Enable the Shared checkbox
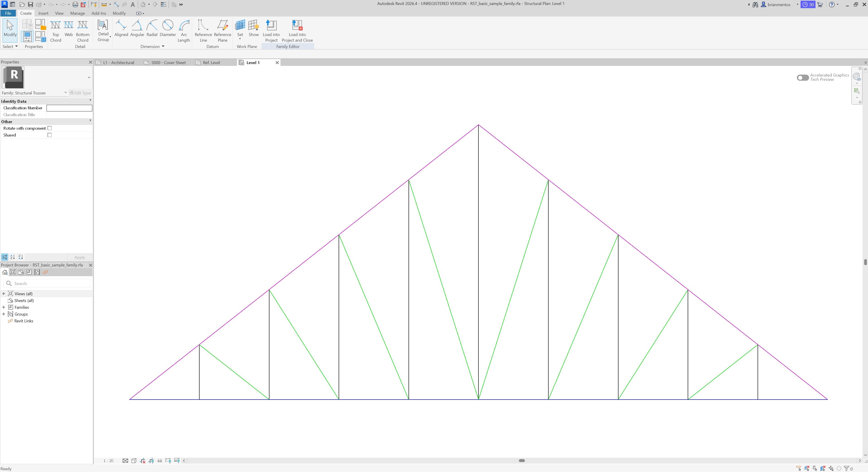868x472 pixels. coord(50,135)
